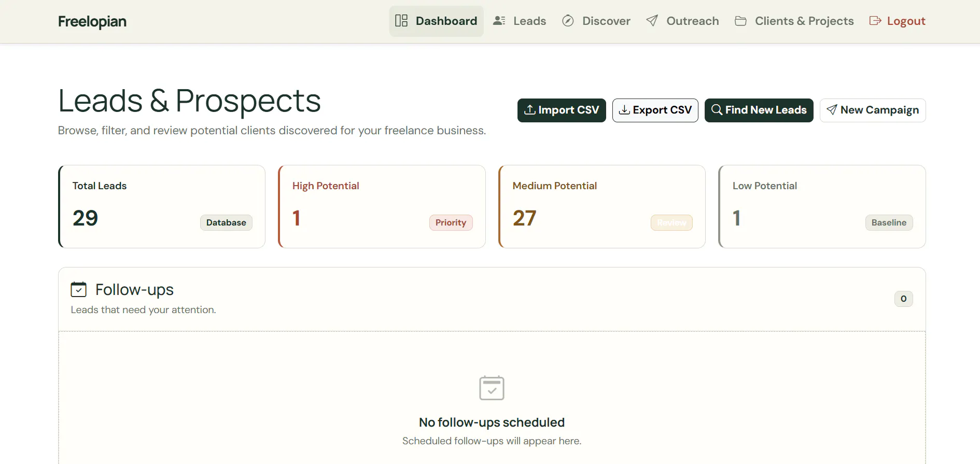
Task: Open the Dashboard tab
Action: (x=436, y=21)
